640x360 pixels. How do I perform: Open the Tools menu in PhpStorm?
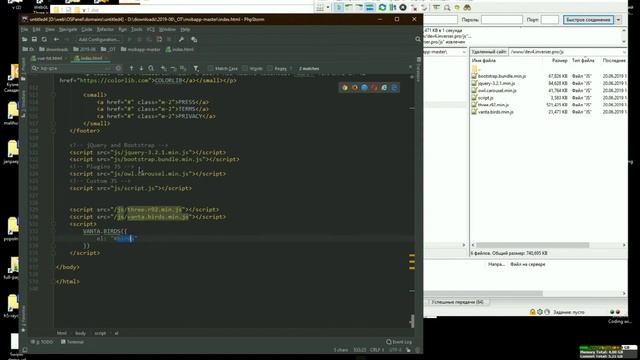pos(136,29)
